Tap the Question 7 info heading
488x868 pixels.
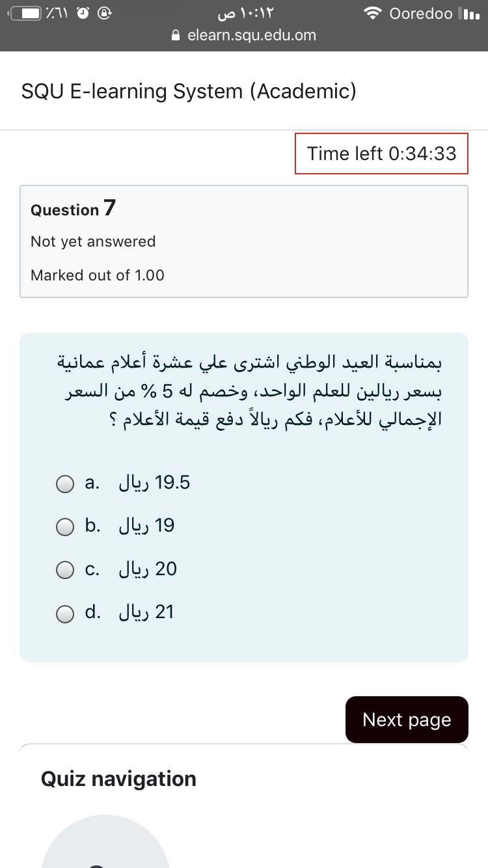click(x=73, y=209)
